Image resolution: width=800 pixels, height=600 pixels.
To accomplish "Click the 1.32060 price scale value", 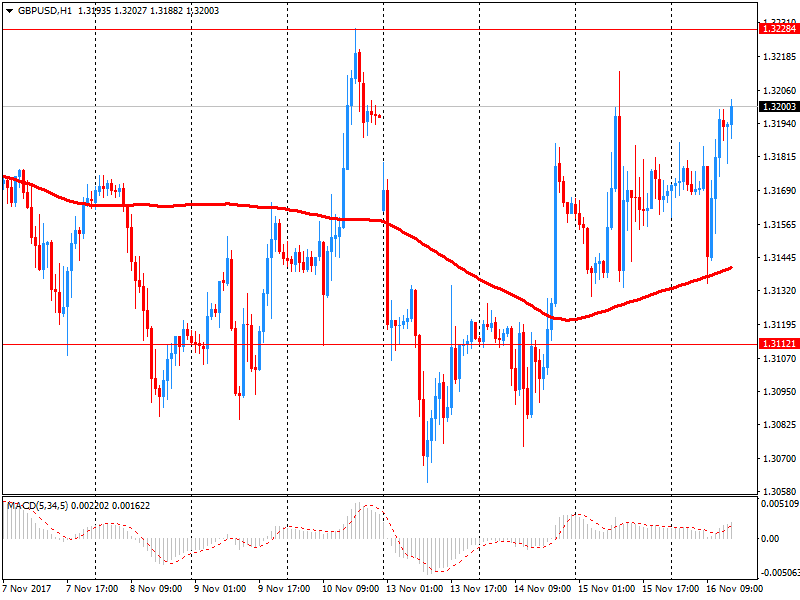I will 780,91.
